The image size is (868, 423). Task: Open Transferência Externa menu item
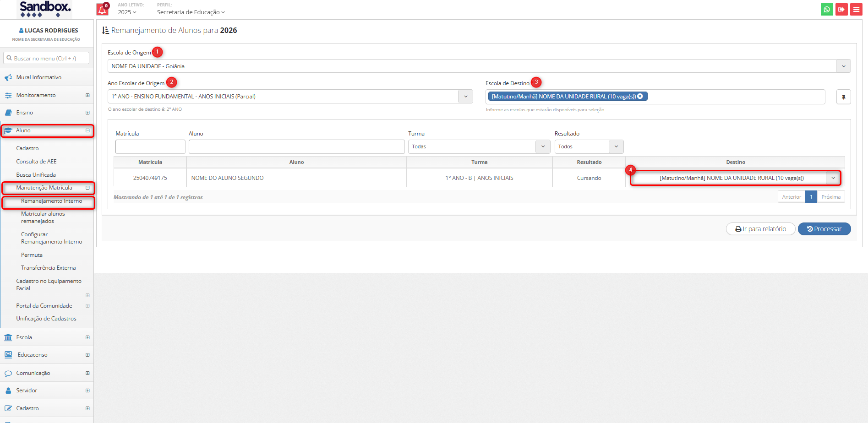tap(48, 268)
